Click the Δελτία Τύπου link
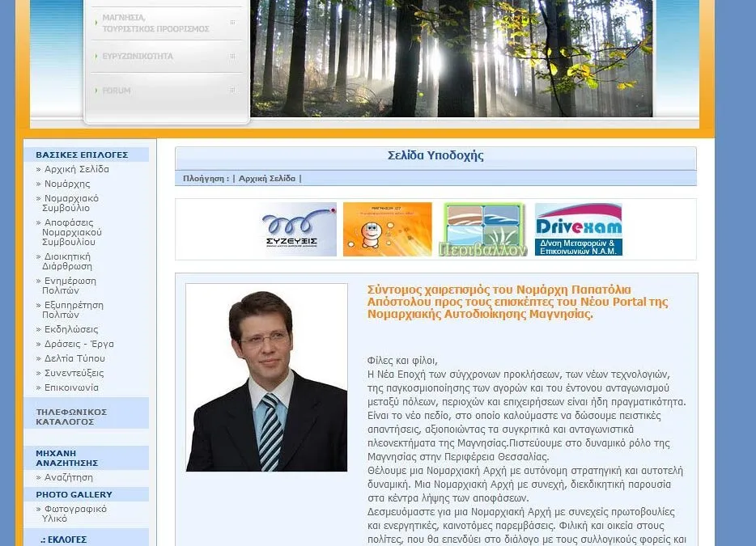This screenshot has height=546, width=756. click(74, 358)
